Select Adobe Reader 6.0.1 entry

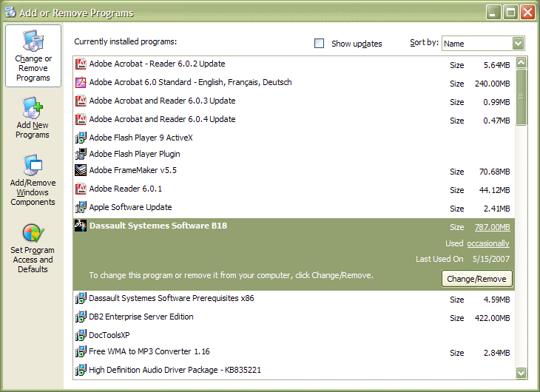tap(294, 189)
